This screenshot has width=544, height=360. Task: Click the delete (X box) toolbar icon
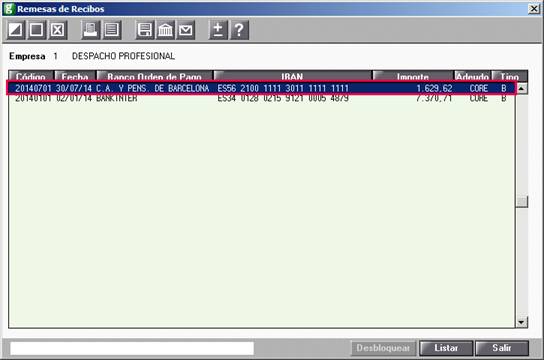[x=57, y=30]
